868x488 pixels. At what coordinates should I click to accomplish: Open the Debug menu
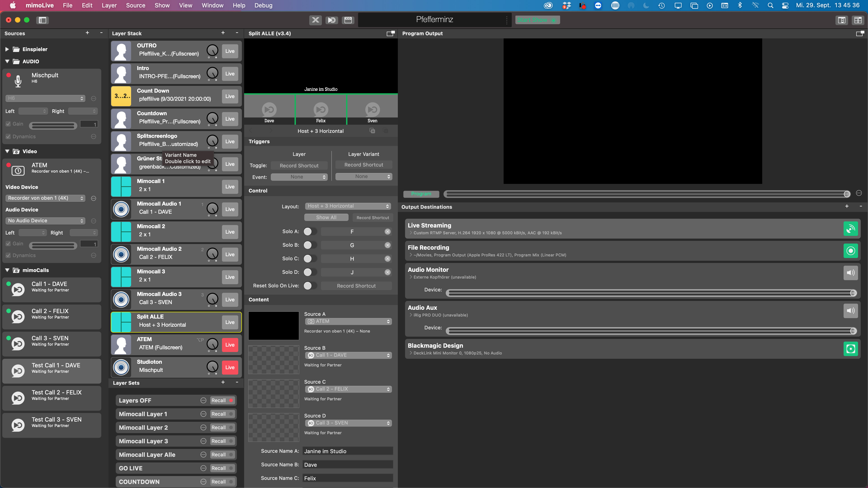point(263,5)
